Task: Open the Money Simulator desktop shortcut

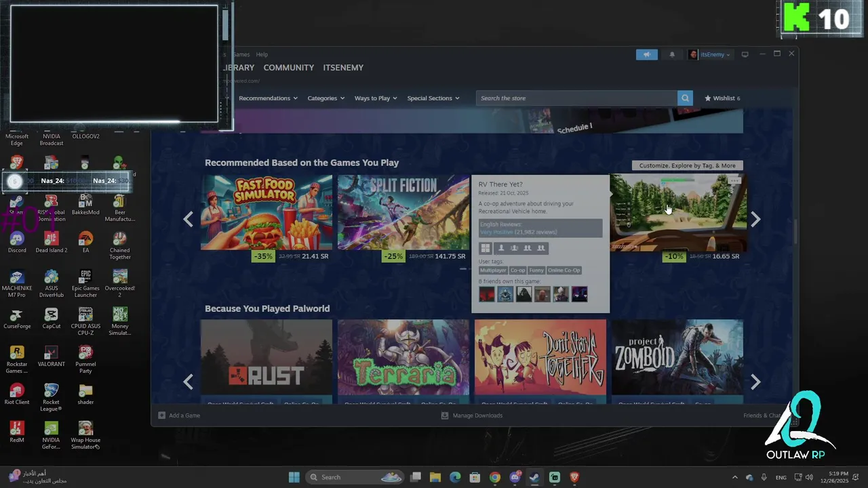Action: 120,322
